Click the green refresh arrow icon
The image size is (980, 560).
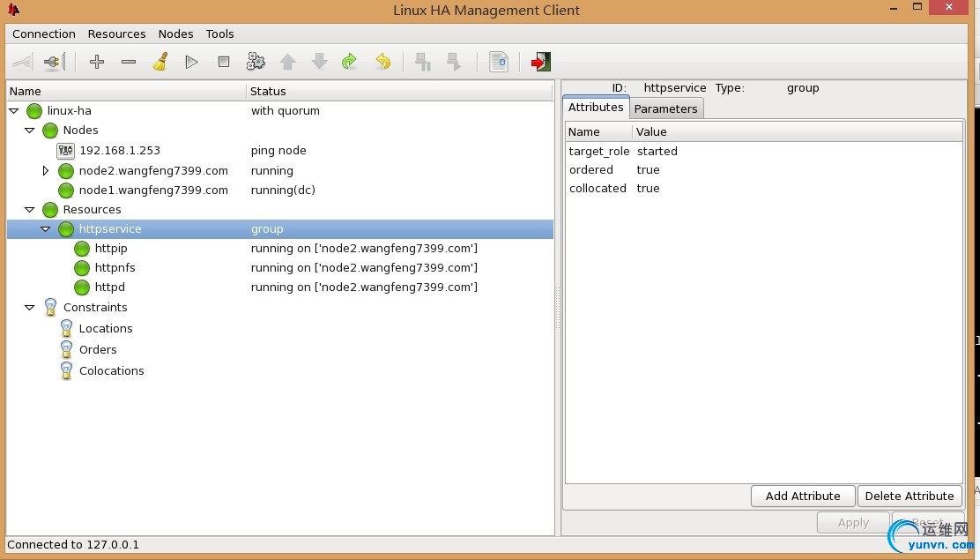tap(350, 62)
